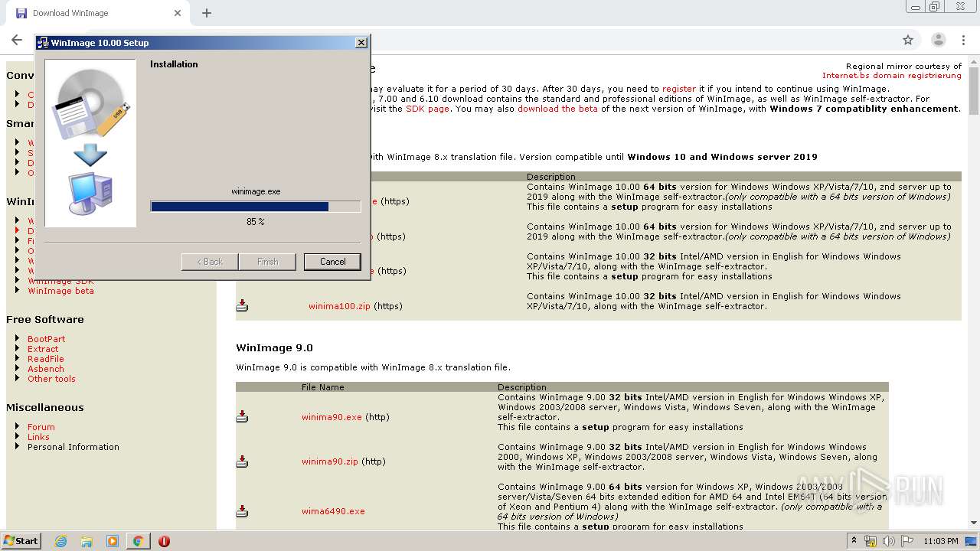The height and width of the screenshot is (551, 980).
Task: Click the download icon beside winima90.exe
Action: click(x=242, y=416)
